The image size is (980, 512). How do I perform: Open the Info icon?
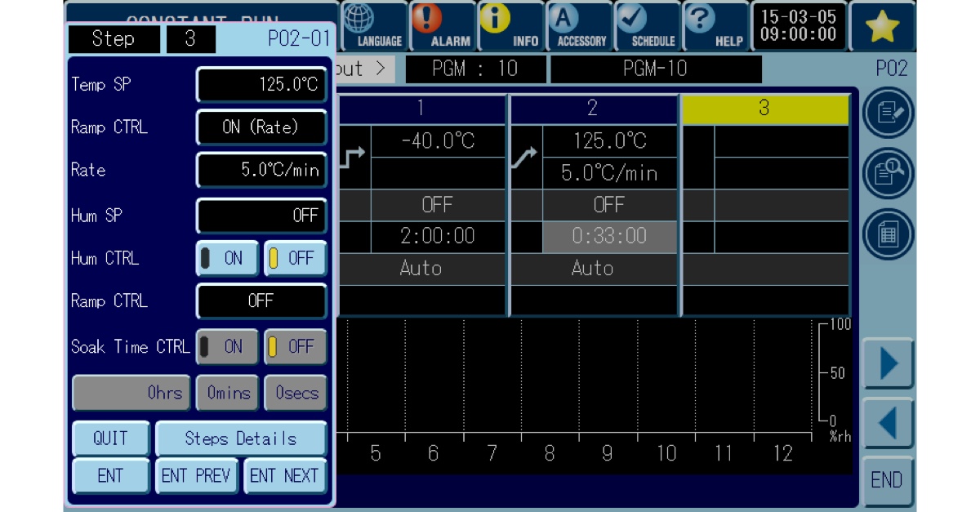click(510, 27)
